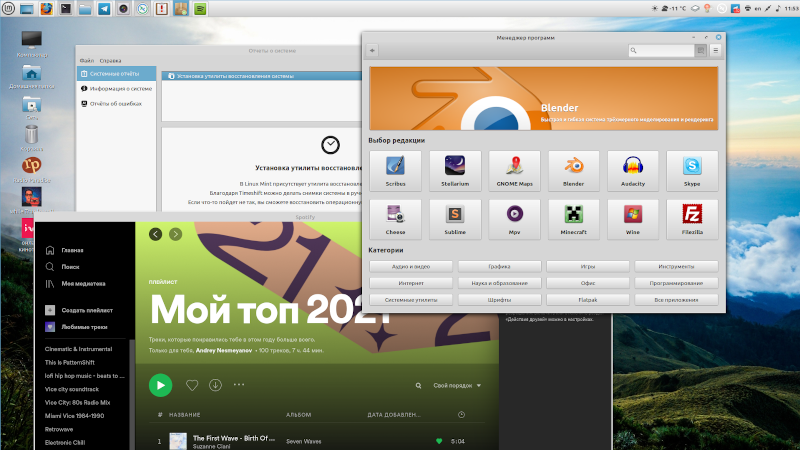
Task: Open FileZilla from editor's picks
Action: coord(691,217)
